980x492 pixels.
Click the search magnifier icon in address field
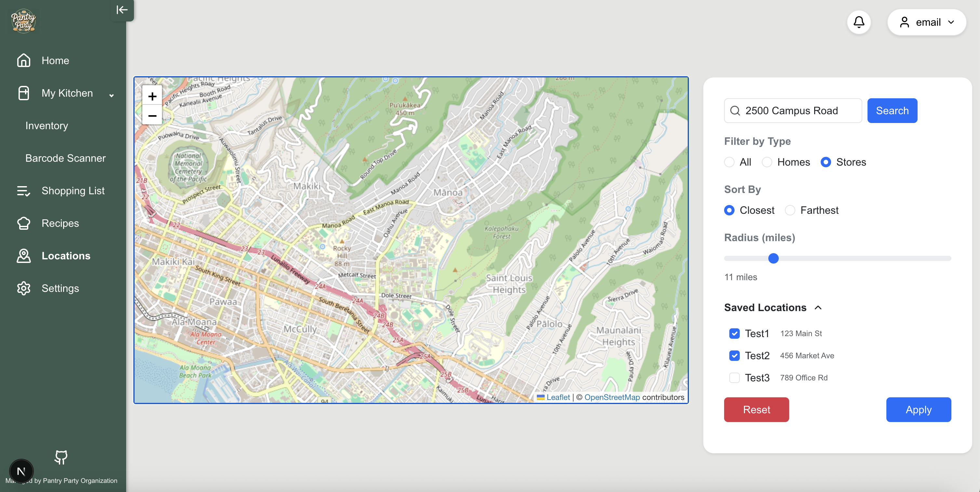(x=735, y=111)
